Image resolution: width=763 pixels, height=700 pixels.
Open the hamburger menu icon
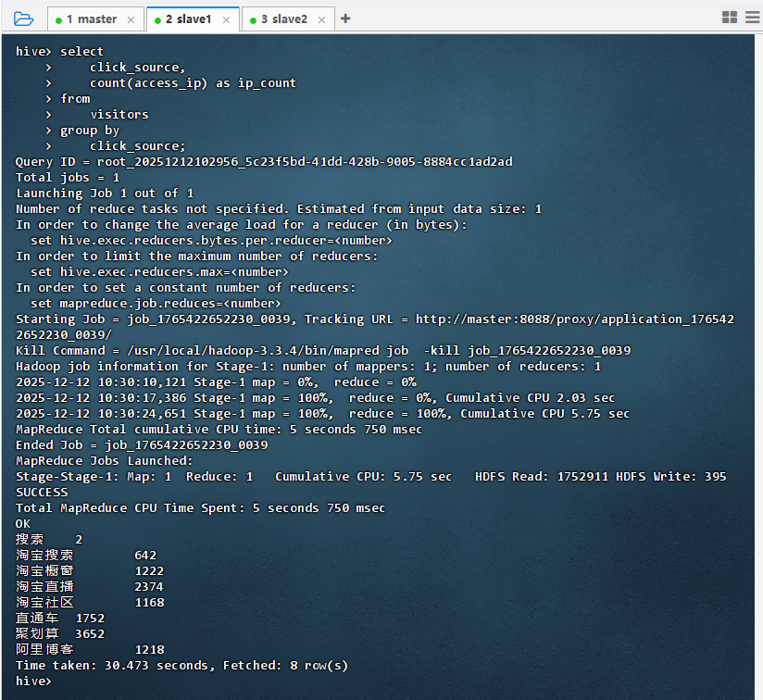click(752, 18)
